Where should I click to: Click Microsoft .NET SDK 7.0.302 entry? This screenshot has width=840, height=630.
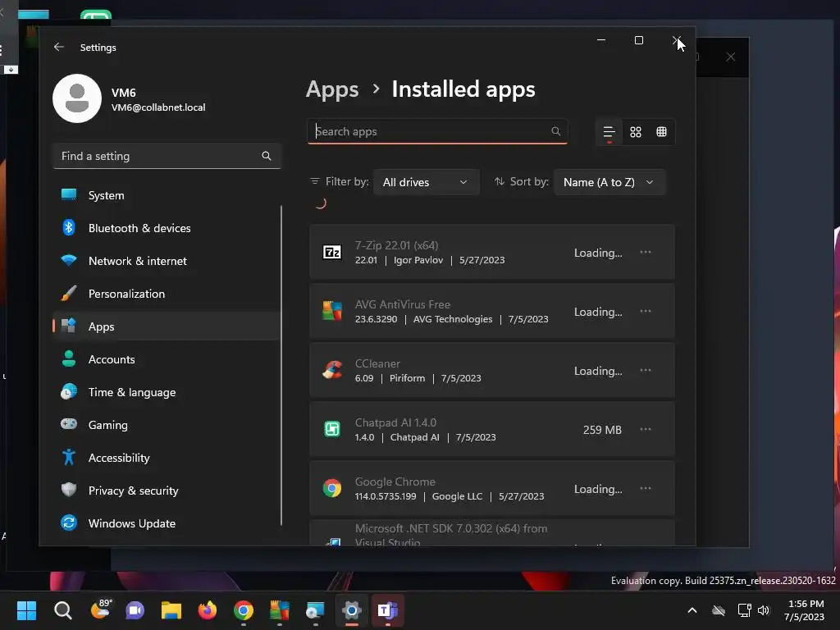point(492,533)
